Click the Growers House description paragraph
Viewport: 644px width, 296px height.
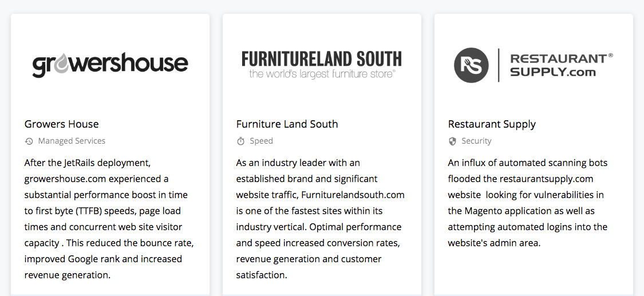tap(109, 219)
